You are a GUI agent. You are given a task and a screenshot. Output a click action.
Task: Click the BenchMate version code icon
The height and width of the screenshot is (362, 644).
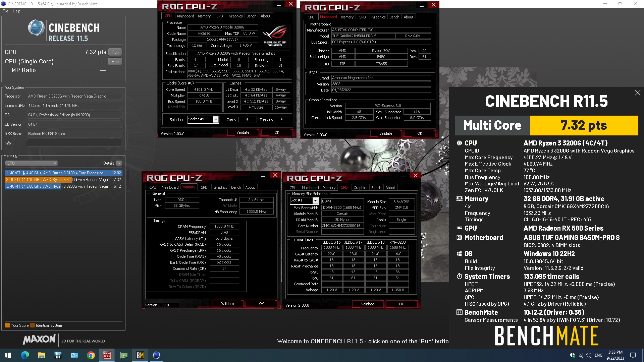tap(459, 312)
